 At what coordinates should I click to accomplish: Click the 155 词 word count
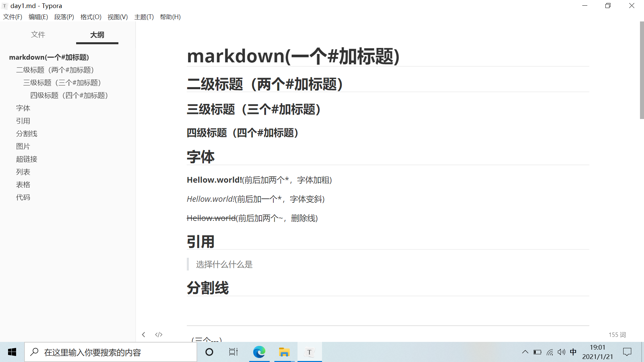point(617,335)
